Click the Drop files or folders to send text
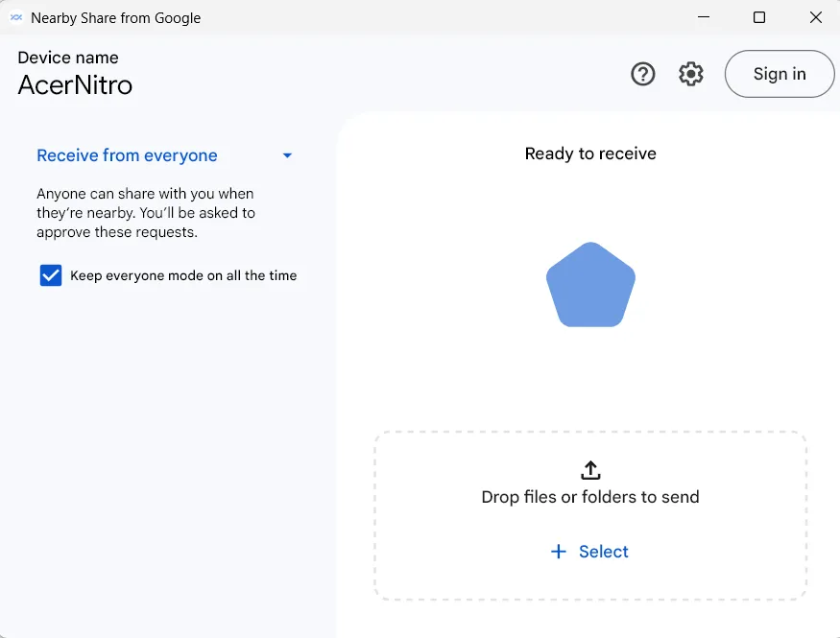The width and height of the screenshot is (840, 638). (x=590, y=497)
